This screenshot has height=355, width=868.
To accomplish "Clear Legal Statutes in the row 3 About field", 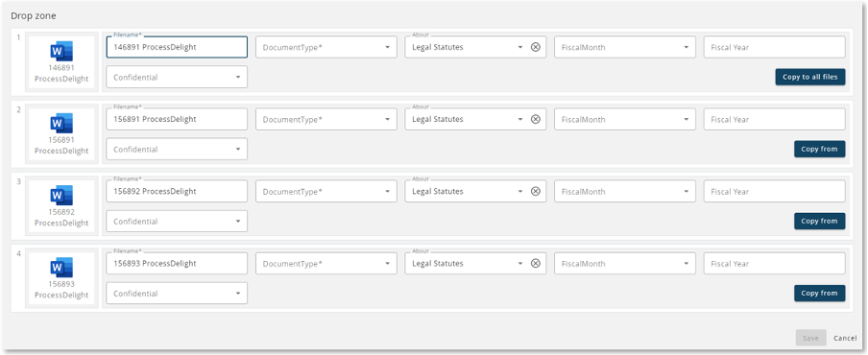I will pyautogui.click(x=536, y=191).
